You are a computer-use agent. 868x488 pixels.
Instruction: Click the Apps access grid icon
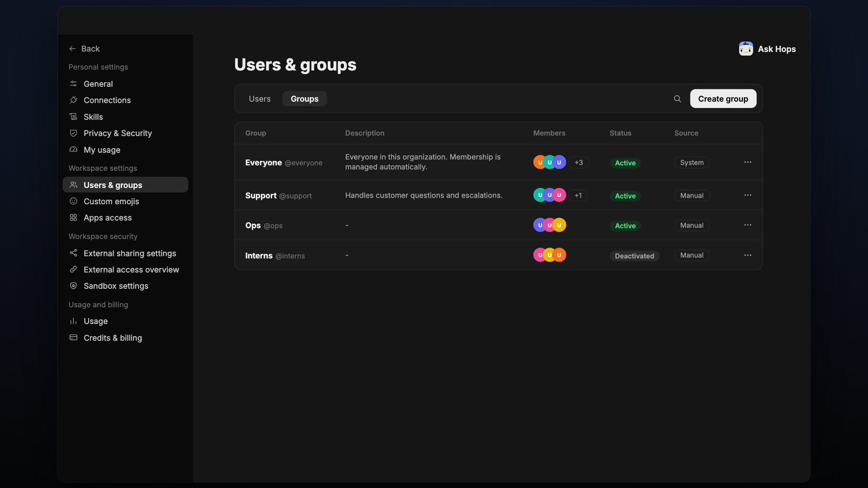73,217
